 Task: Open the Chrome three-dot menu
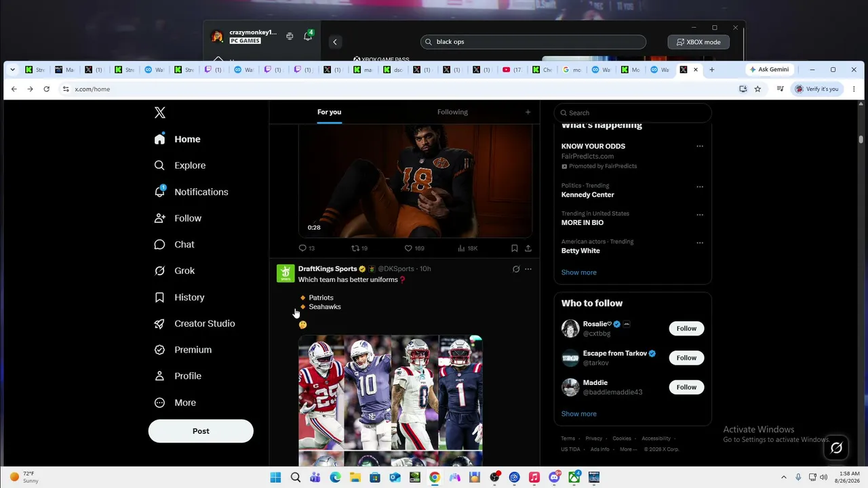(x=854, y=89)
